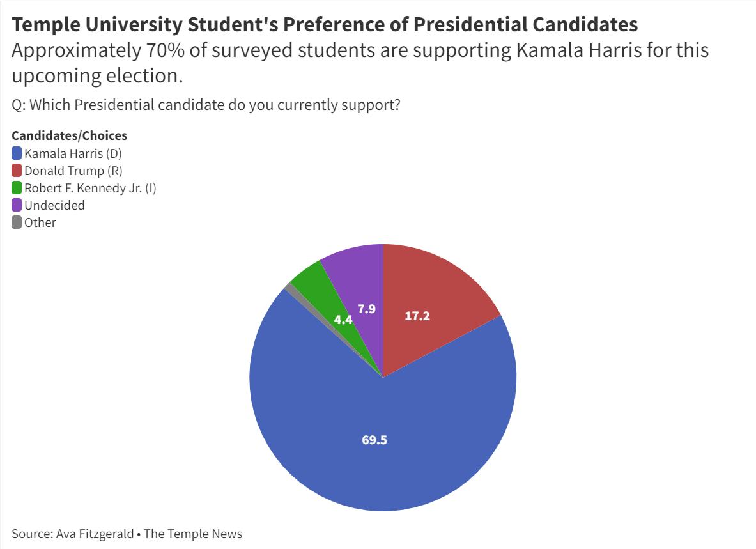Select the Donald Trump (R) legend label
The width and height of the screenshot is (756, 549).
tap(73, 171)
